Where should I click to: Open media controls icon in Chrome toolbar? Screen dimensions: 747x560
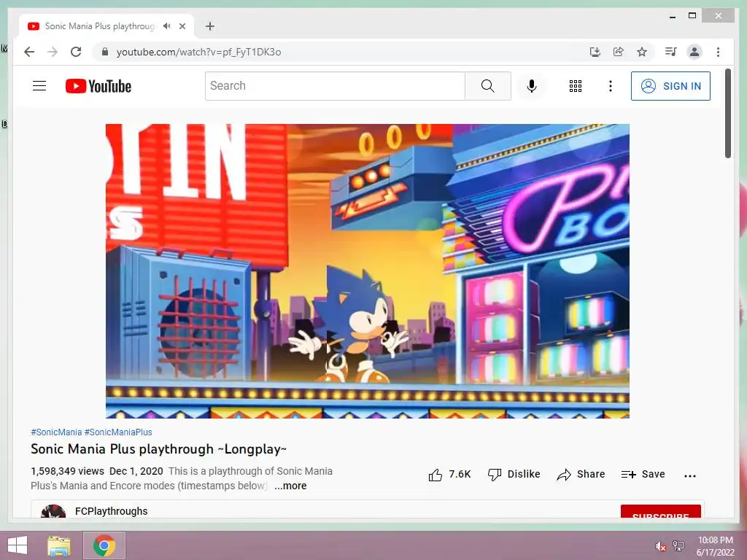tap(670, 52)
